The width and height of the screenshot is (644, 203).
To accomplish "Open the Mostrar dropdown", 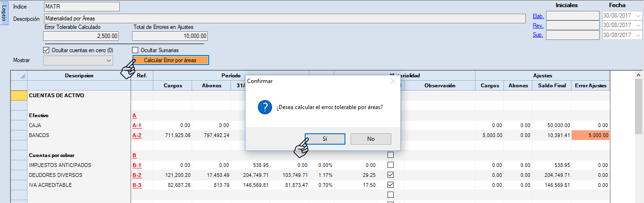I will [x=78, y=60].
